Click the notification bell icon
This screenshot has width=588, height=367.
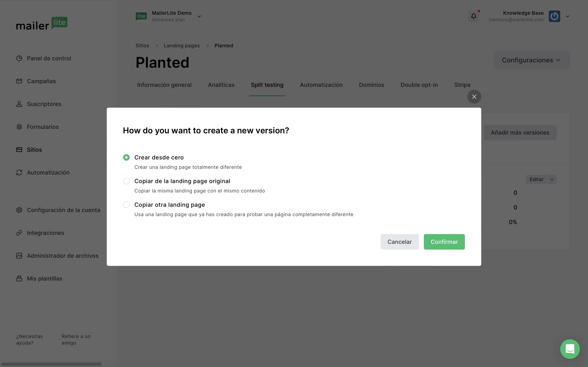(473, 16)
